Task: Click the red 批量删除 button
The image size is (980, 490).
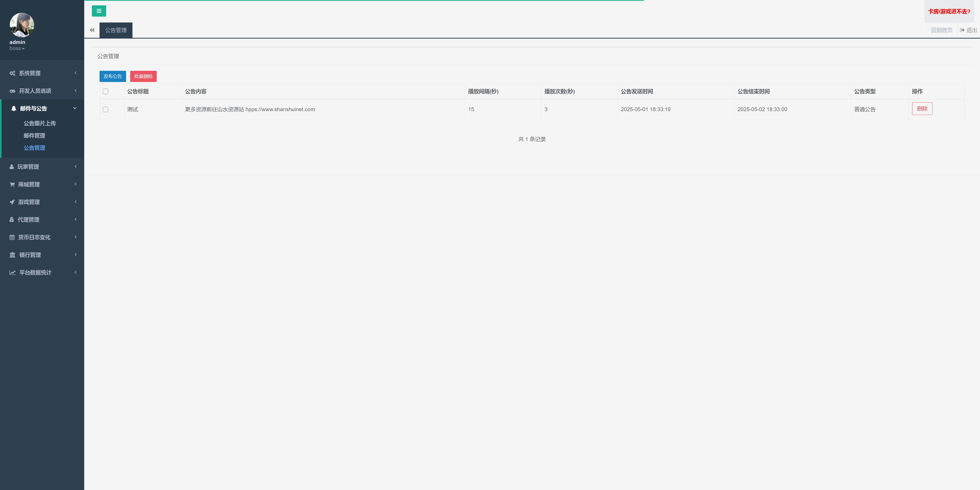Action: (143, 77)
